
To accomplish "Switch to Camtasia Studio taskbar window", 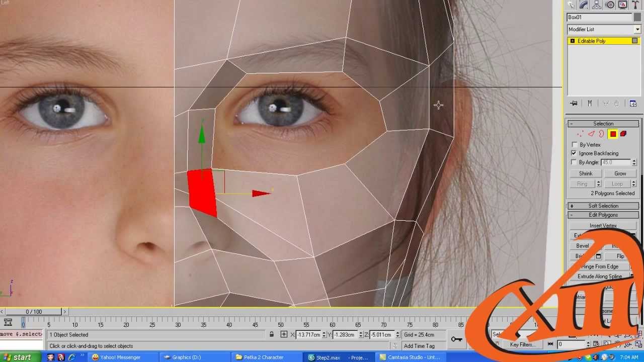I will point(410,357).
